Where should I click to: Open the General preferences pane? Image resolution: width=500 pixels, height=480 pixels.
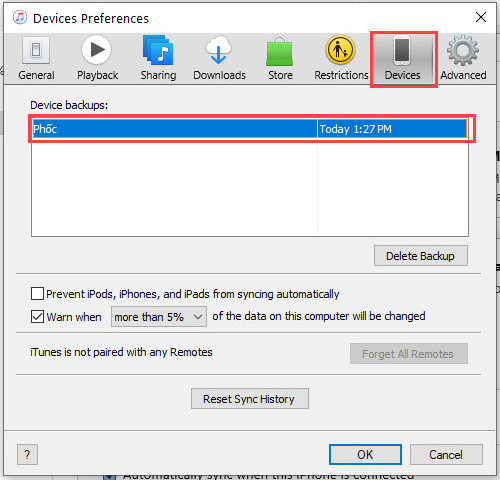[x=36, y=58]
